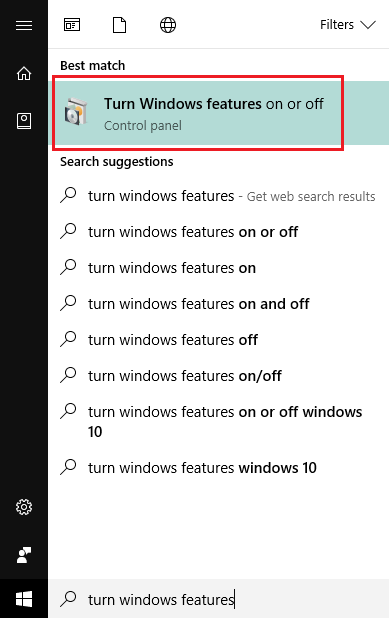Expand the Filters dropdown
The width and height of the screenshot is (389, 618).
[x=348, y=25]
